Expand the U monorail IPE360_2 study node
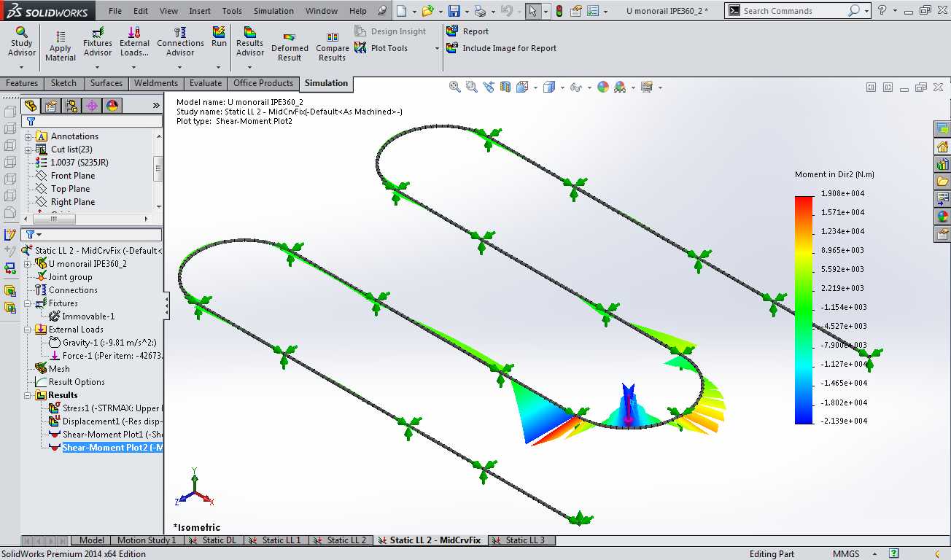The image size is (951, 560). (28, 264)
